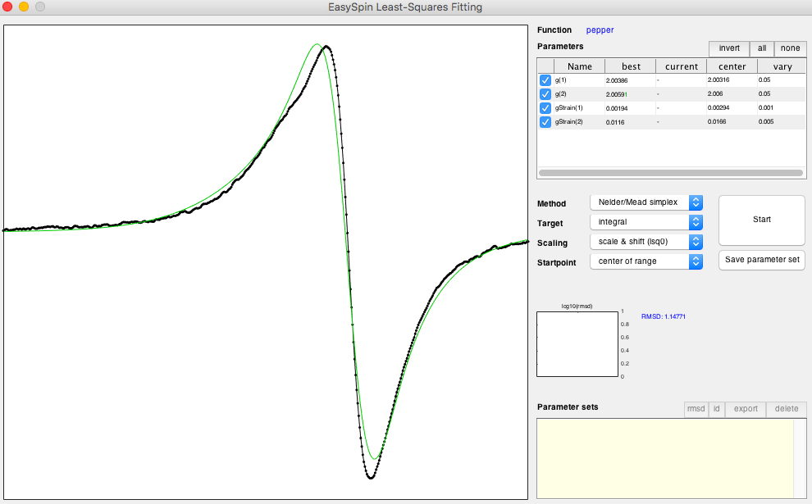The width and height of the screenshot is (812, 504).
Task: Click the g(2) best value 2.00591
Action: click(617, 95)
